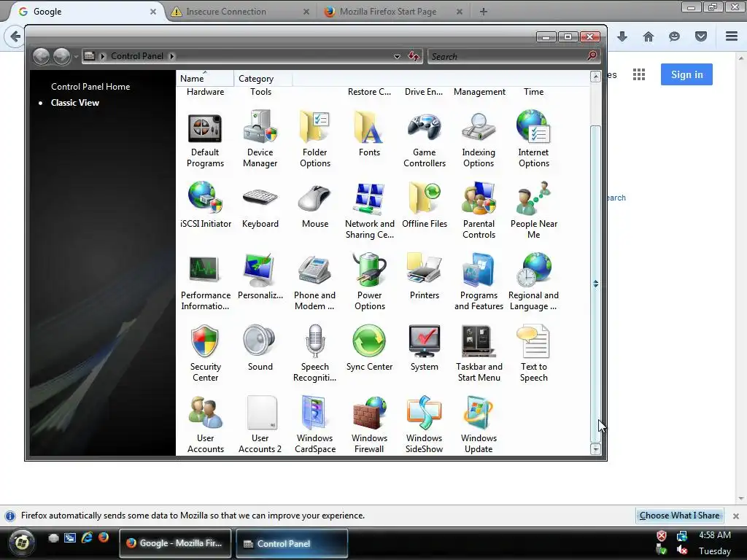This screenshot has width=747, height=560.
Task: Click the Control Panel Forward button
Action: click(61, 56)
